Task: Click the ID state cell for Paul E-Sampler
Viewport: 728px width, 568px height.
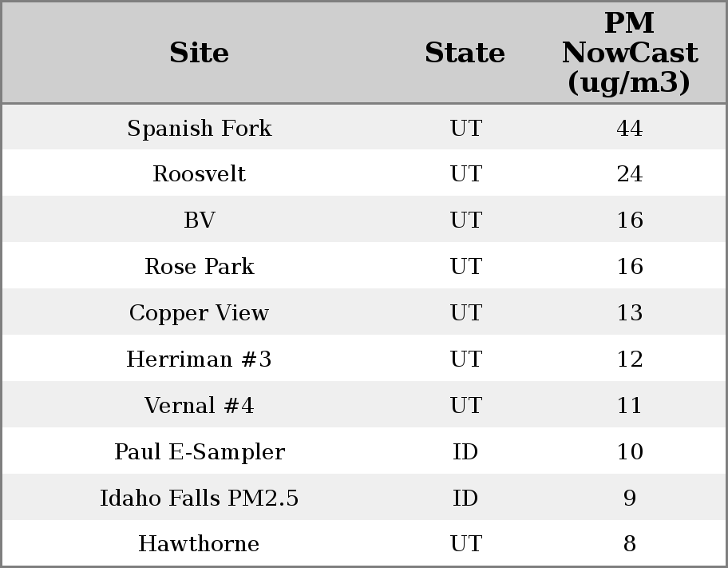Action: pyautogui.click(x=465, y=451)
